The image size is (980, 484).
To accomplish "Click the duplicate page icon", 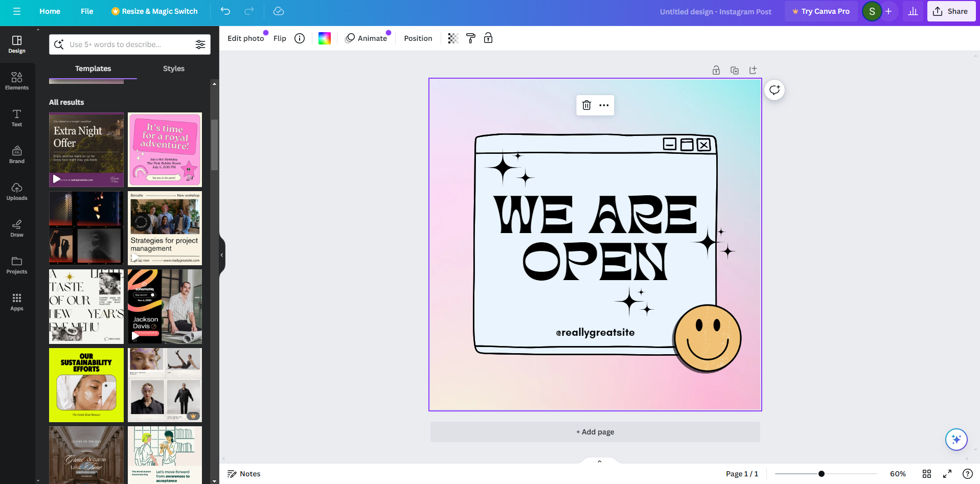I will coord(735,71).
